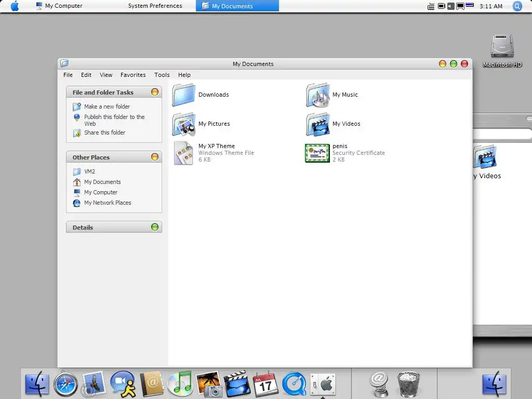
Task: Collapse the Other Places panel
Action: point(155,157)
